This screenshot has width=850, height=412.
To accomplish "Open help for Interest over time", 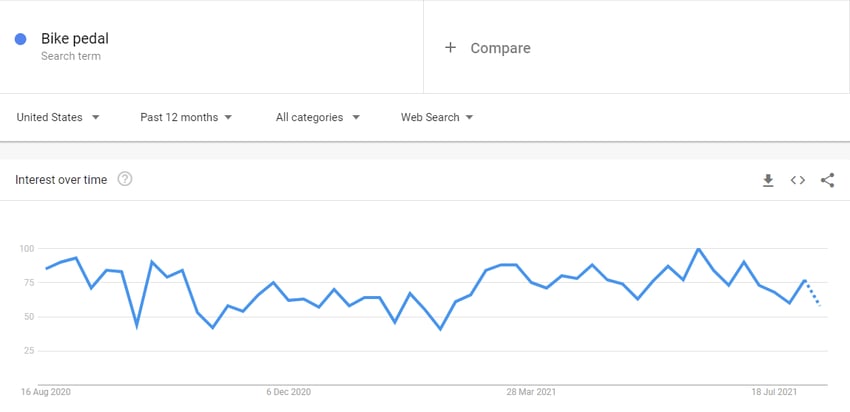I will (125, 179).
